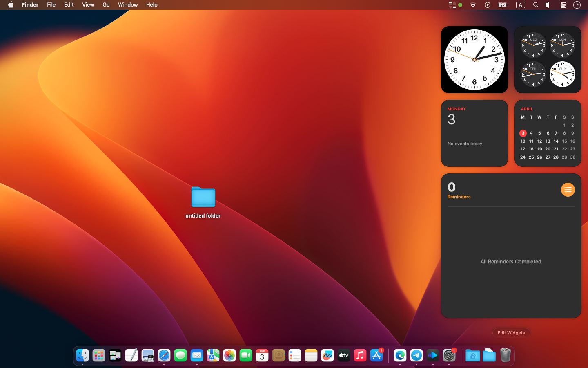Click the 'No events today' text
This screenshot has height=368, width=588.
tap(465, 144)
